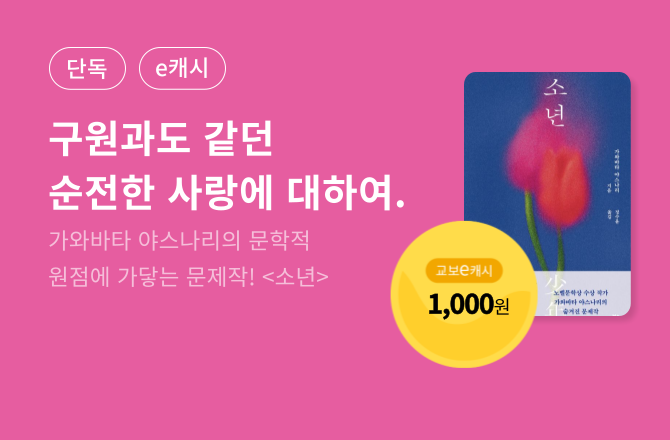
Task: Click the 少年 characters at cover bottom
Action: [x=555, y=296]
